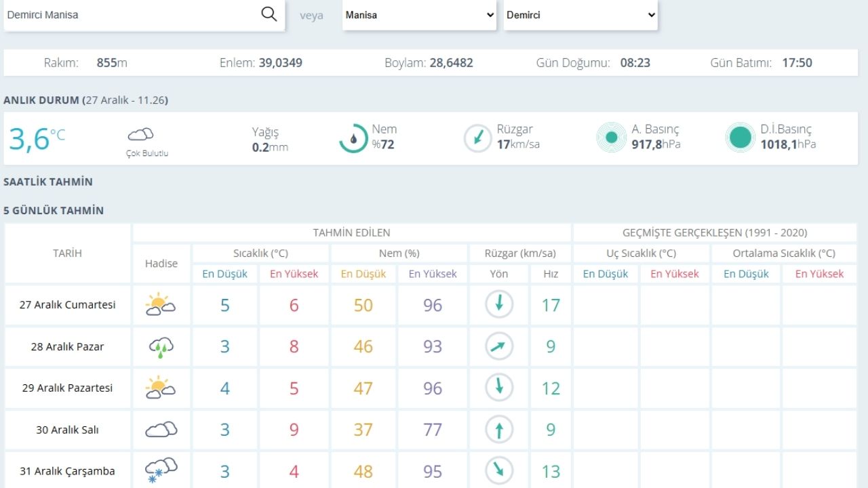Image resolution: width=868 pixels, height=488 pixels.
Task: Click the very cloudy current condition icon
Action: point(140,135)
